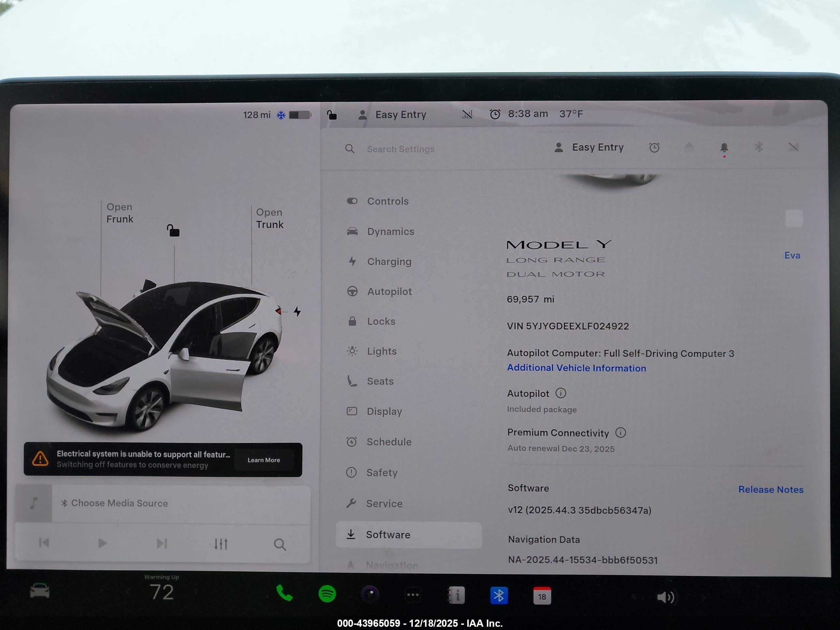
Task: Tap the Premium Connectivity info icon
Action: point(621,432)
